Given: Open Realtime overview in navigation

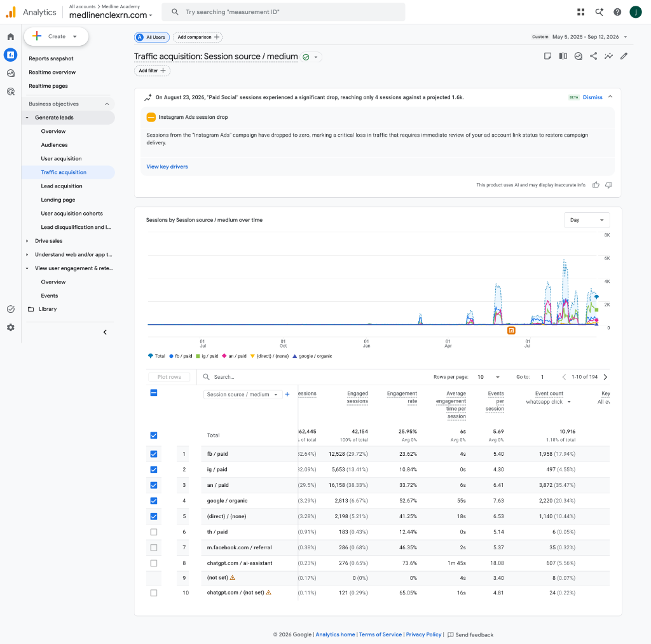Looking at the screenshot, I should pyautogui.click(x=52, y=72).
